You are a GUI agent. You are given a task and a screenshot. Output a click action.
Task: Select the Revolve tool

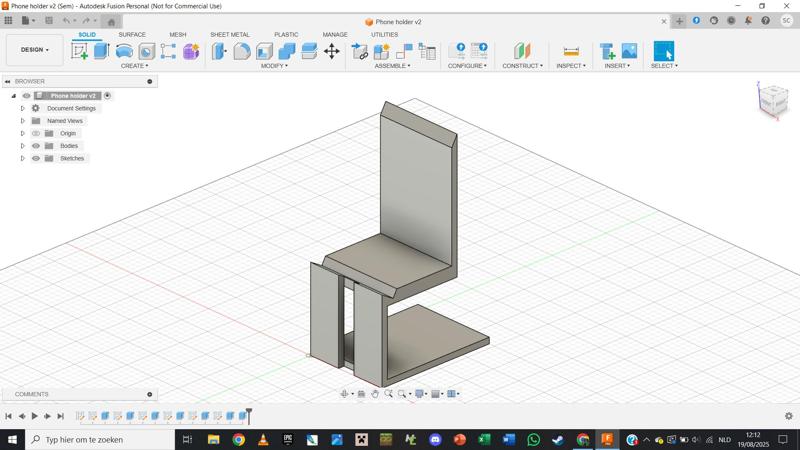click(x=124, y=51)
